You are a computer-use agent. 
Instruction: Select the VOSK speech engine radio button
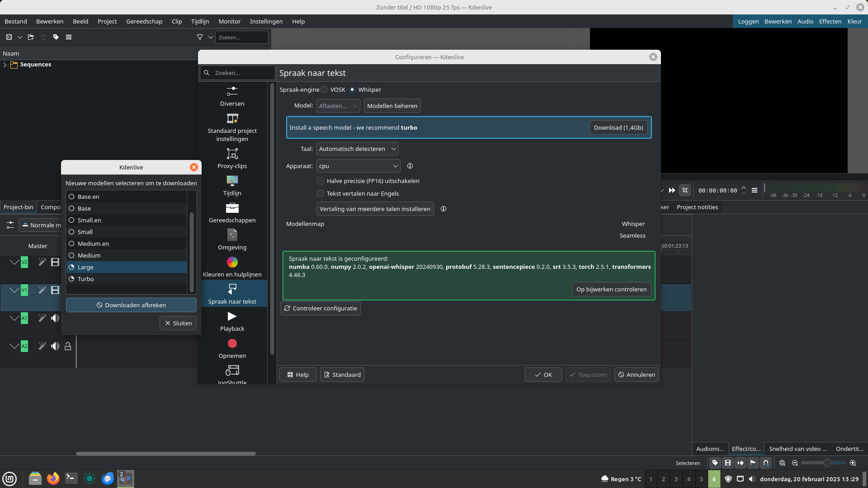[324, 89]
